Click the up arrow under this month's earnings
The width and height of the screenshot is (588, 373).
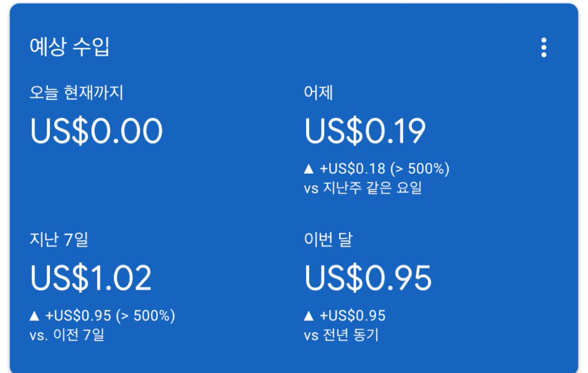[x=309, y=316]
